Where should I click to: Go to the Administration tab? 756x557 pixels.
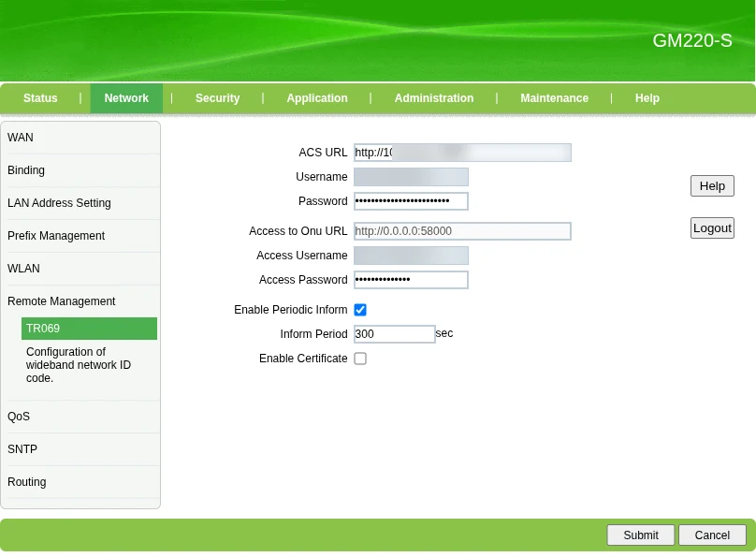tap(434, 98)
